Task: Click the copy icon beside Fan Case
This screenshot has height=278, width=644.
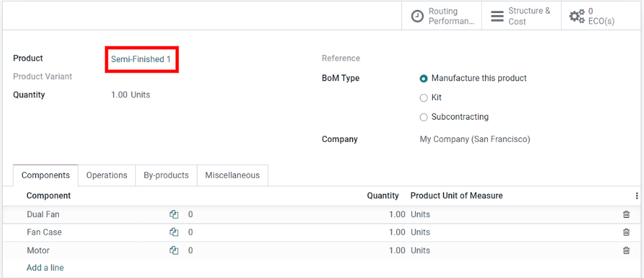Action: [x=174, y=232]
